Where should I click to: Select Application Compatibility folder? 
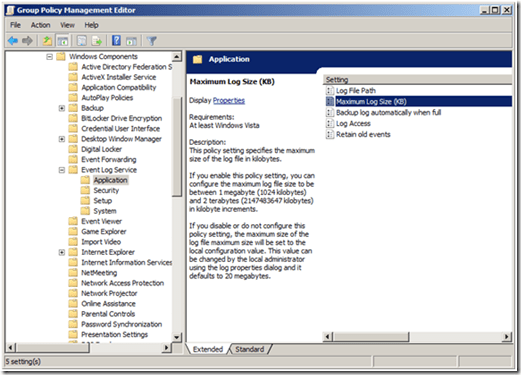pos(119,88)
